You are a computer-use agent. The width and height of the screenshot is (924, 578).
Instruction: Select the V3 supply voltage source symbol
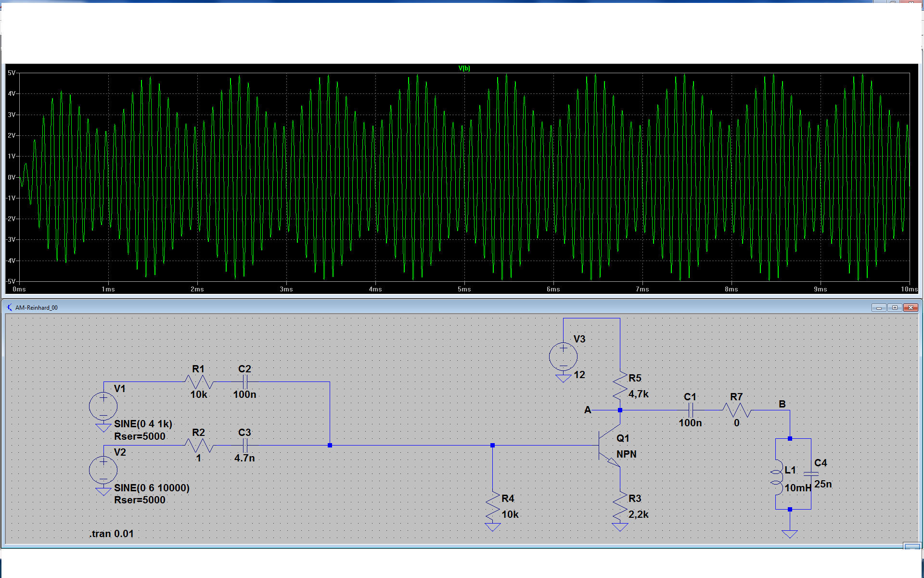tap(563, 356)
